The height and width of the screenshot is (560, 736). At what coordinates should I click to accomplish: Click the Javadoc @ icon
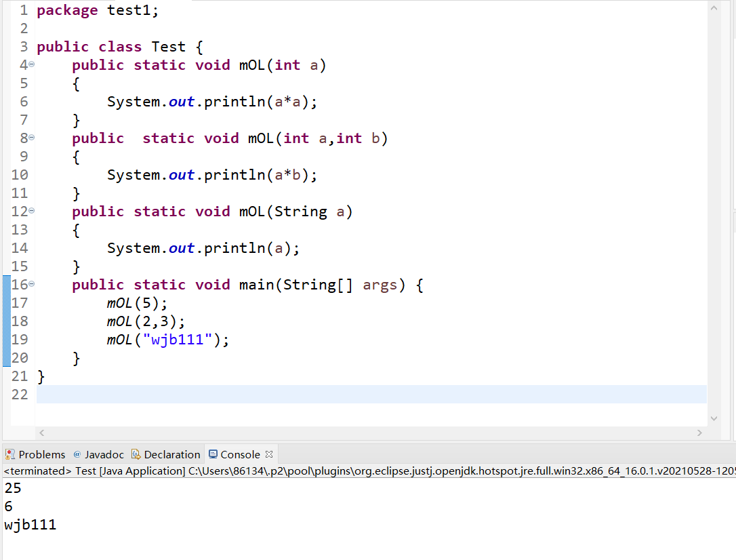click(x=77, y=454)
